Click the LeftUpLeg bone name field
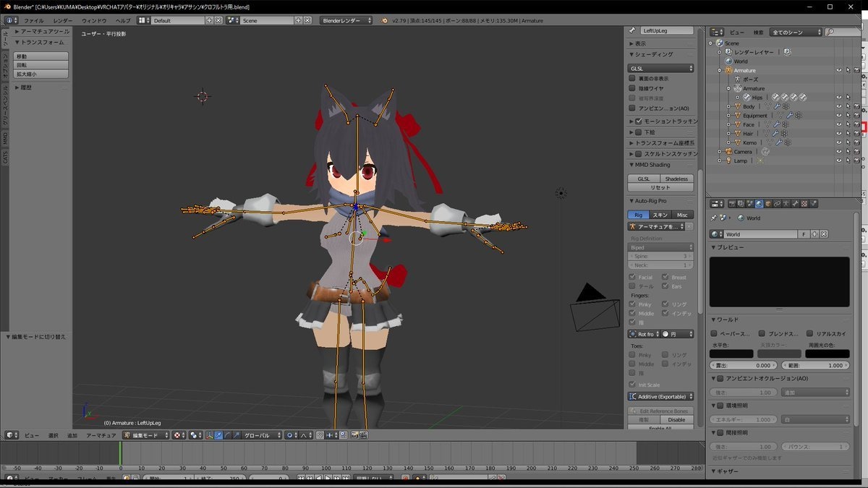The width and height of the screenshot is (868, 488). click(x=666, y=31)
